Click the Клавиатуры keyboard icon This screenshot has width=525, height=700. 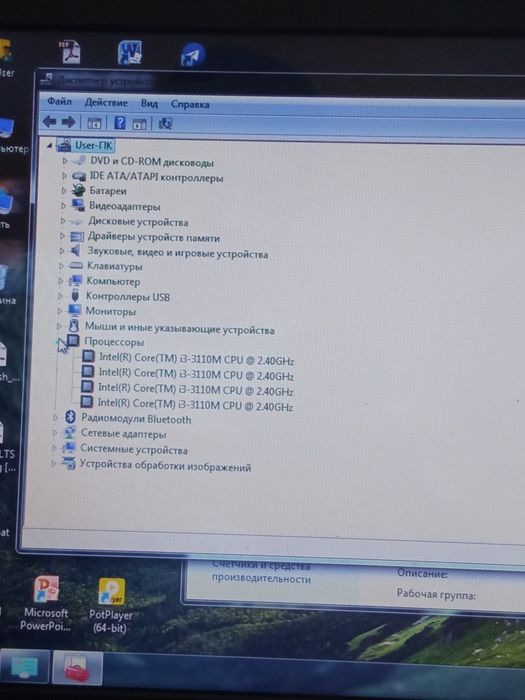point(76,266)
